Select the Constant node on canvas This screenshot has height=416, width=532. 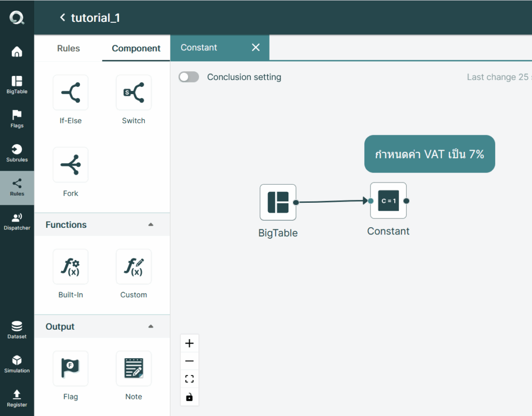click(x=388, y=201)
